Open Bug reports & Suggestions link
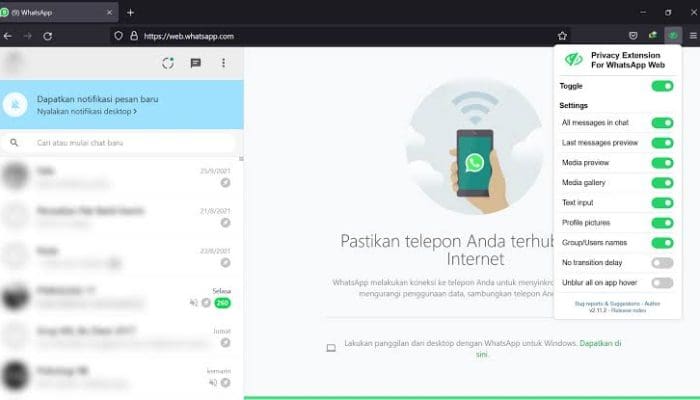 [607, 304]
